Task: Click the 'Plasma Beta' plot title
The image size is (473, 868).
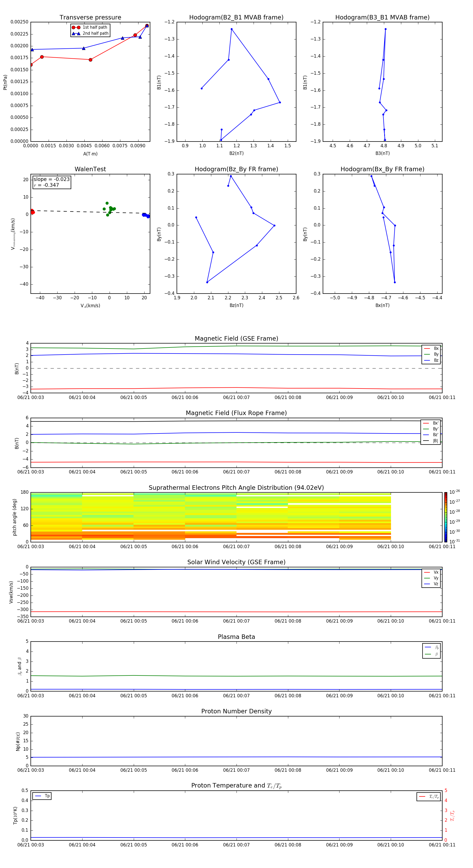Action: click(236, 637)
